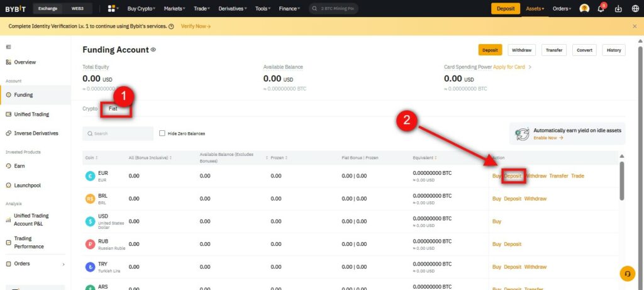Click the TRY coin icon
Image resolution: width=644 pixels, height=290 pixels.
click(90, 267)
